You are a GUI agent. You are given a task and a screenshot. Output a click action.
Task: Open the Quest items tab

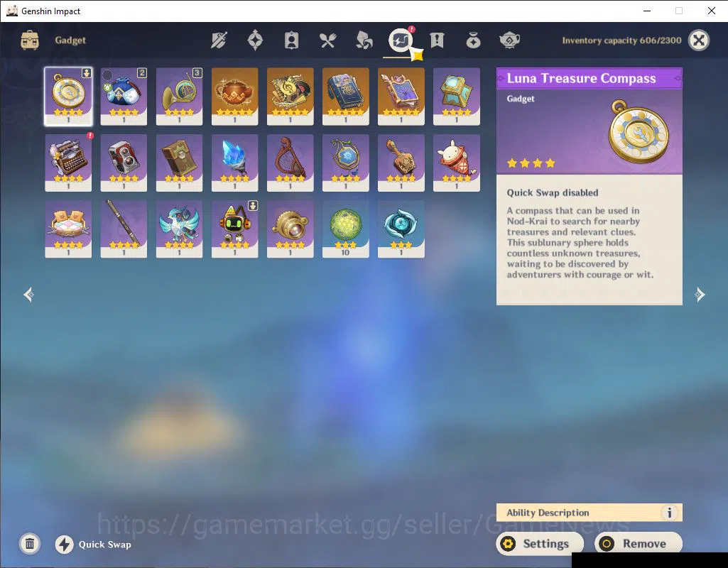pyautogui.click(x=437, y=40)
